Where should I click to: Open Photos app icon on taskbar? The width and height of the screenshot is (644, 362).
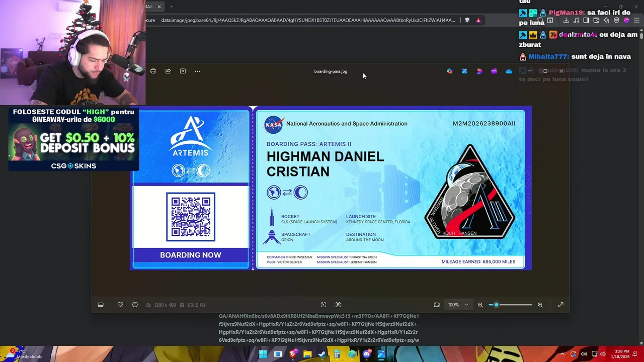381,354
